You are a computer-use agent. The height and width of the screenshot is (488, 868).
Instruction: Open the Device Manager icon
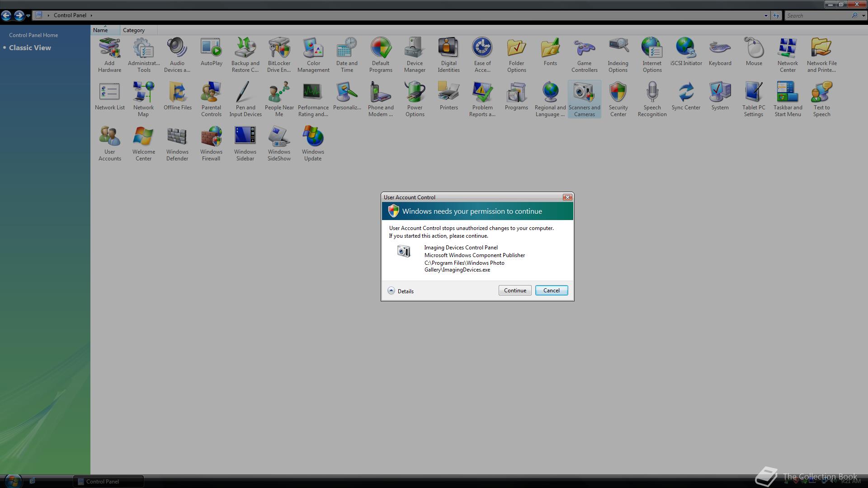tap(415, 55)
